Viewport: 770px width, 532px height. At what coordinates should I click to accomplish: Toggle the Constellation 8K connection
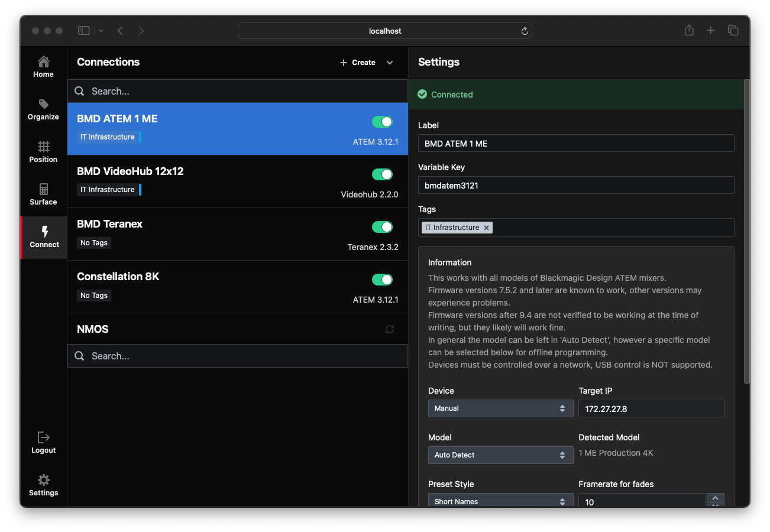pyautogui.click(x=382, y=280)
